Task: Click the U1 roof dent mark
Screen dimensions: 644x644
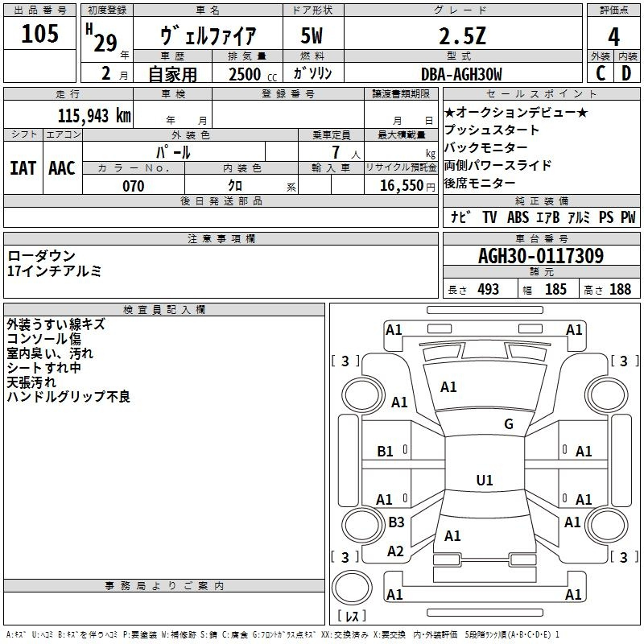Action: click(x=485, y=480)
